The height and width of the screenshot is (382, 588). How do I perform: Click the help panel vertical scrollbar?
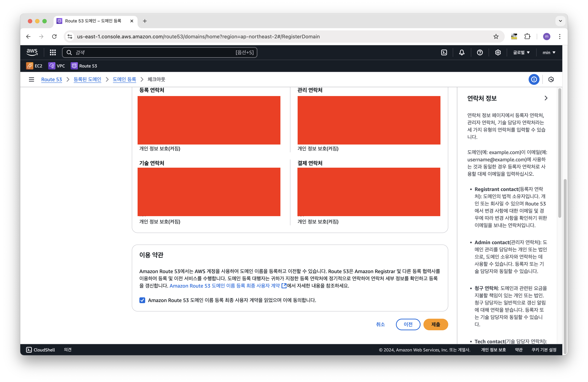(559, 153)
